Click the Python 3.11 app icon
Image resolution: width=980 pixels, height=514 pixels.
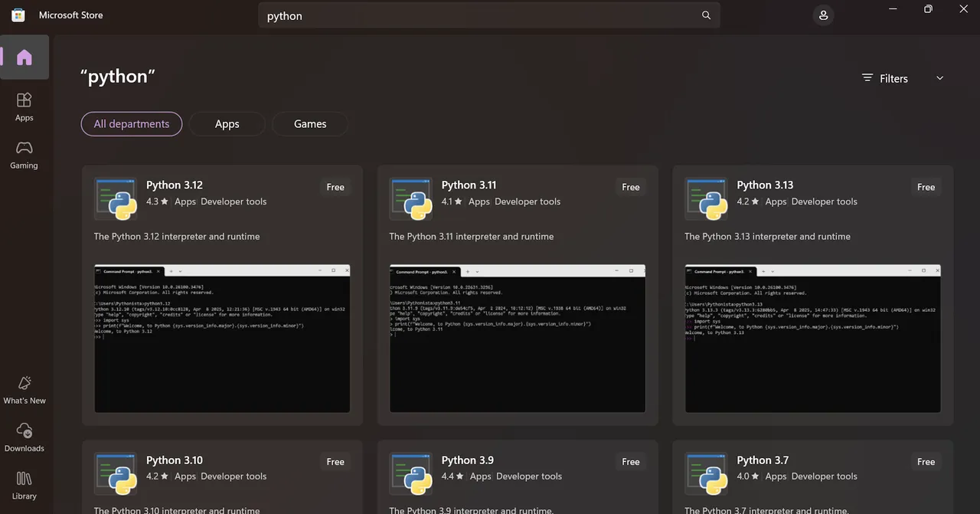click(411, 199)
